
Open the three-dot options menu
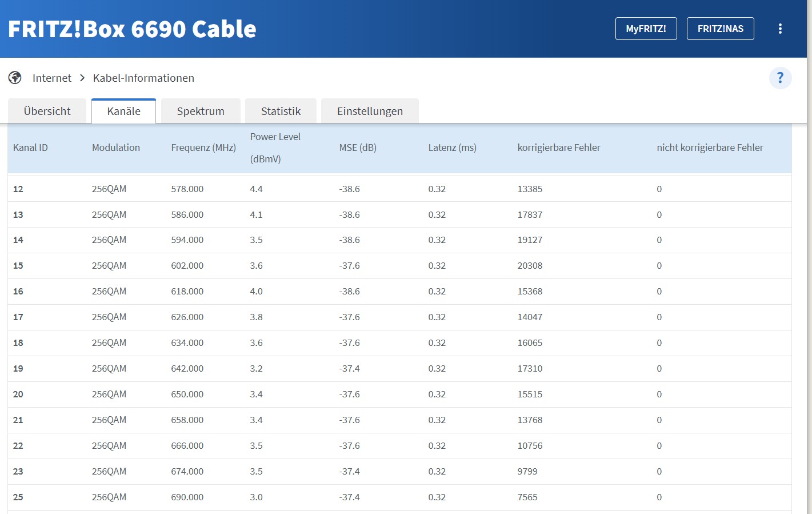coord(780,29)
